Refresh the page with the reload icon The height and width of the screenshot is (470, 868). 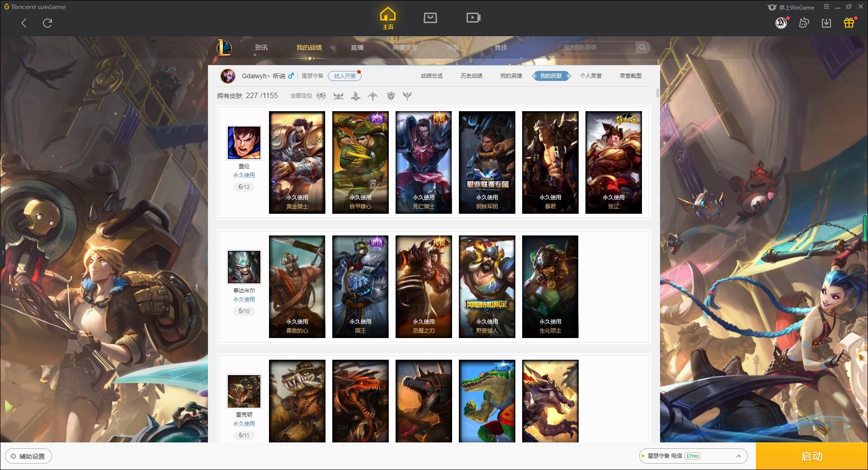pyautogui.click(x=47, y=23)
